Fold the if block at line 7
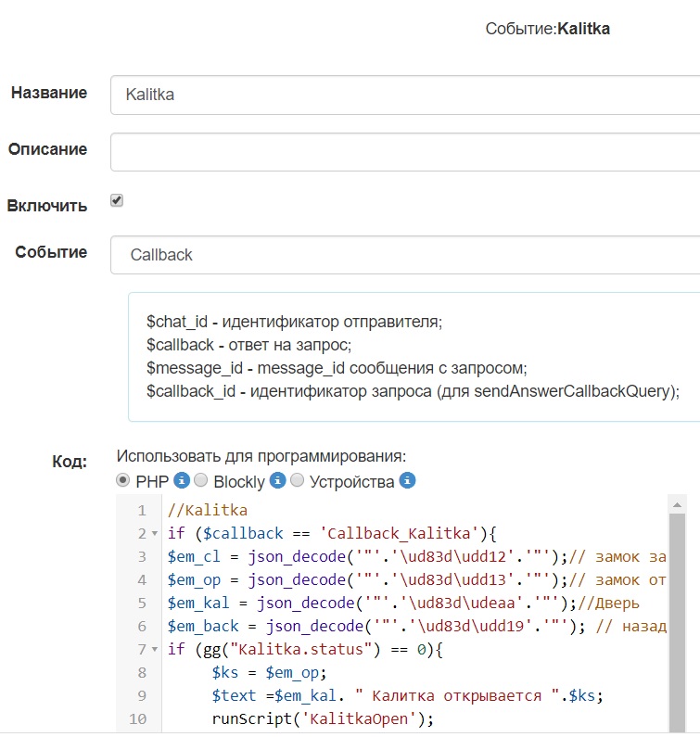This screenshot has height=737, width=700. (152, 650)
